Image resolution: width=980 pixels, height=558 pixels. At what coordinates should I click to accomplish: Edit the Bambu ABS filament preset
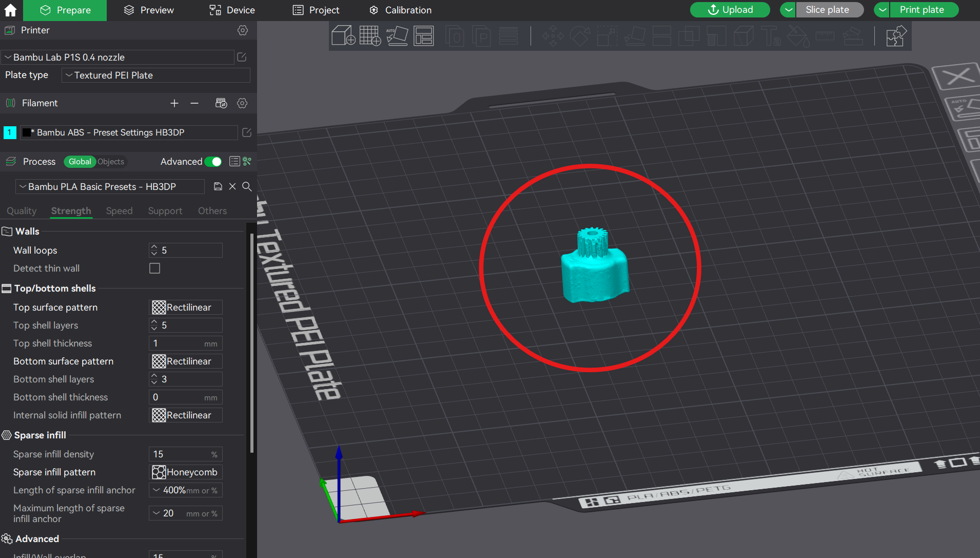click(247, 132)
